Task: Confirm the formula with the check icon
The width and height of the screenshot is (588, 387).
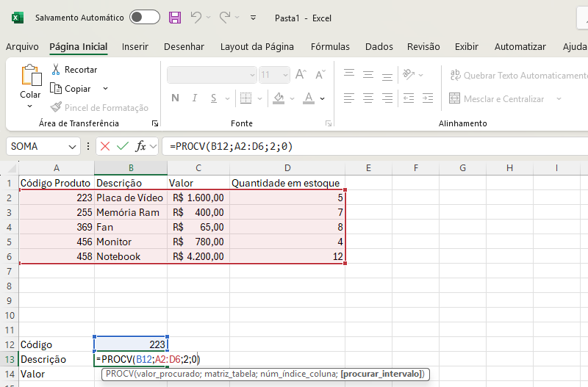Action: [x=123, y=146]
